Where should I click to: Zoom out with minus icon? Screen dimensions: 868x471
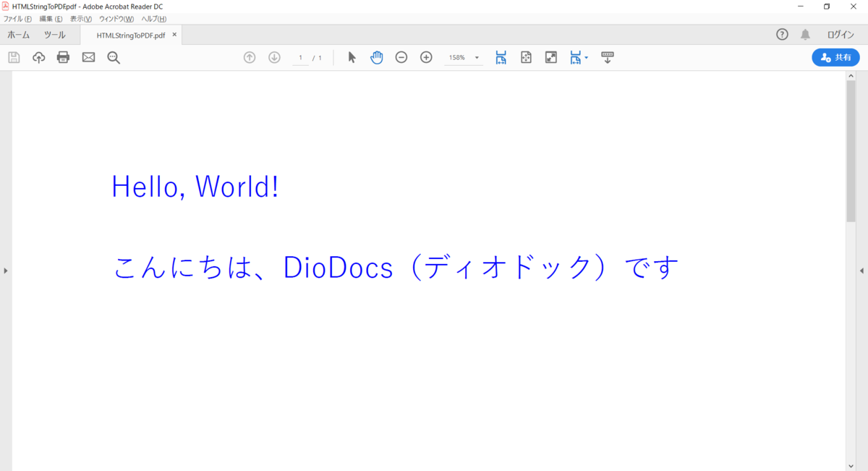click(x=401, y=57)
